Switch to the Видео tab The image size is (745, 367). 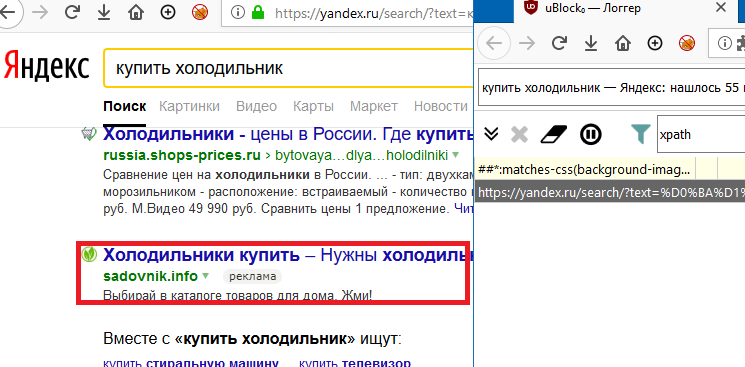point(257,106)
